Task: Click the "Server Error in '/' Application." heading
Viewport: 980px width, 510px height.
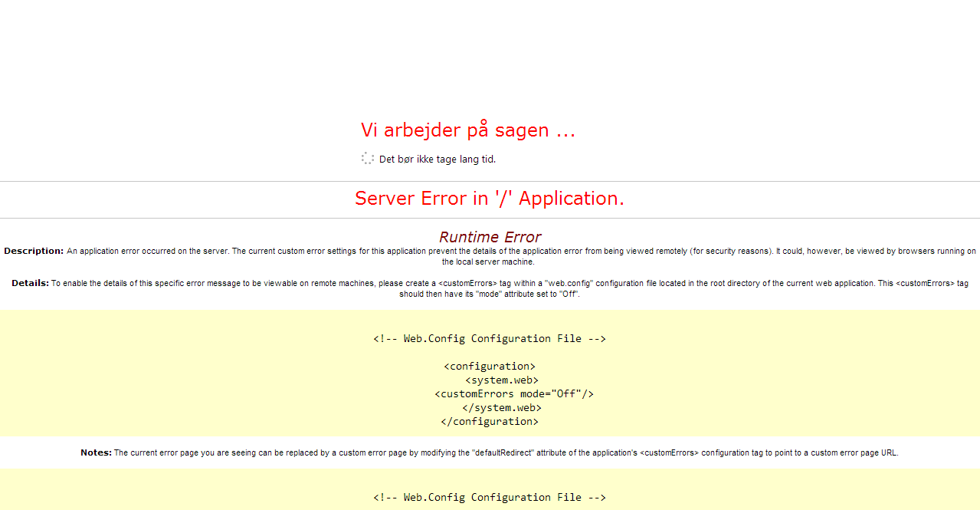Action: (490, 199)
